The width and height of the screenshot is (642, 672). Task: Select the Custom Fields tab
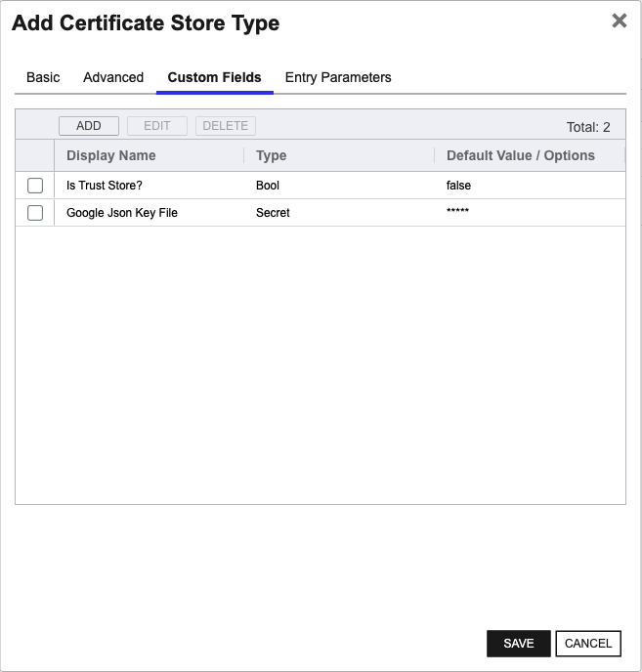coord(214,77)
